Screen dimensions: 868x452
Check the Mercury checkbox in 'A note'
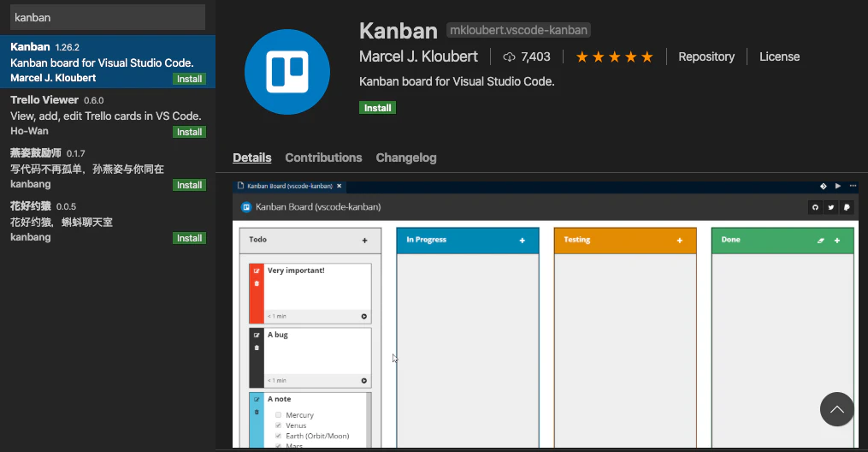coord(279,415)
